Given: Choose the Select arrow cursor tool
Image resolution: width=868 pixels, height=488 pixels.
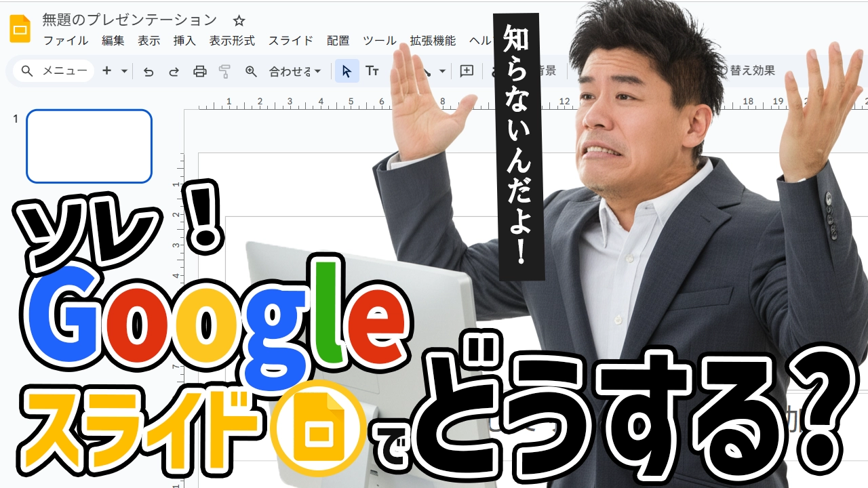Looking at the screenshot, I should pos(347,71).
